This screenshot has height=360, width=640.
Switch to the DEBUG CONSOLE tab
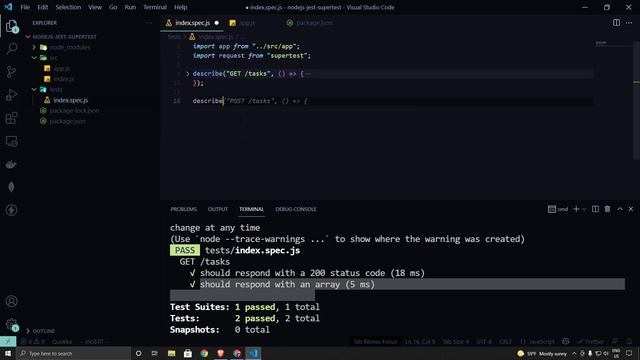click(296, 209)
